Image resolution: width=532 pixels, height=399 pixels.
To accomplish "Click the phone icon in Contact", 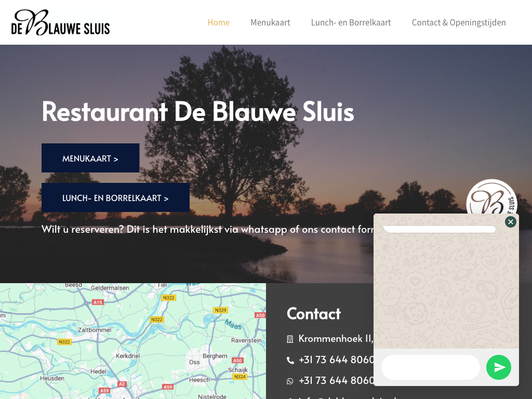I will pyautogui.click(x=290, y=360).
